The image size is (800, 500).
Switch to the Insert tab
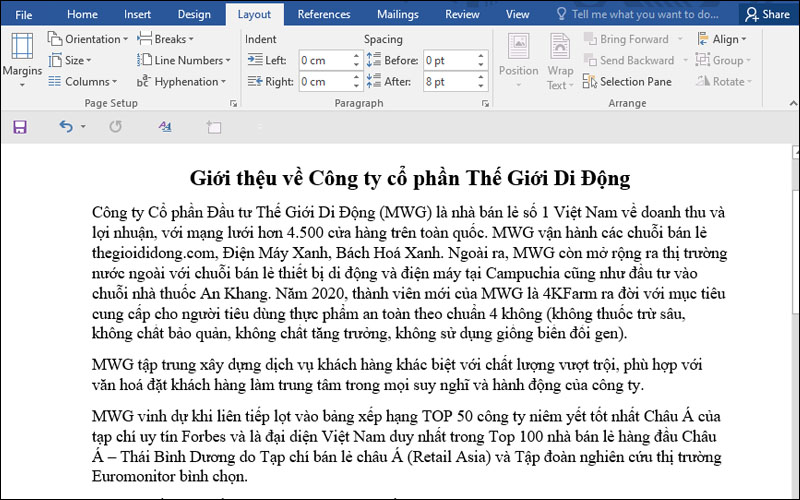[137, 14]
